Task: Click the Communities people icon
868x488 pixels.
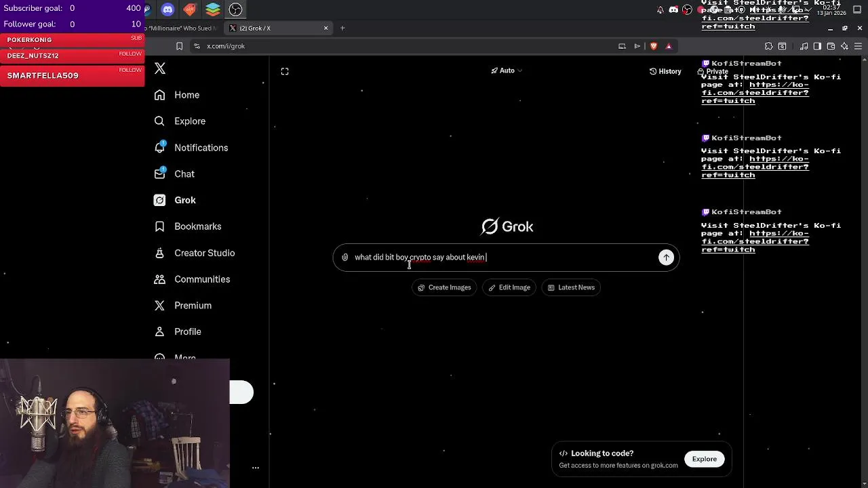Action: pyautogui.click(x=159, y=279)
